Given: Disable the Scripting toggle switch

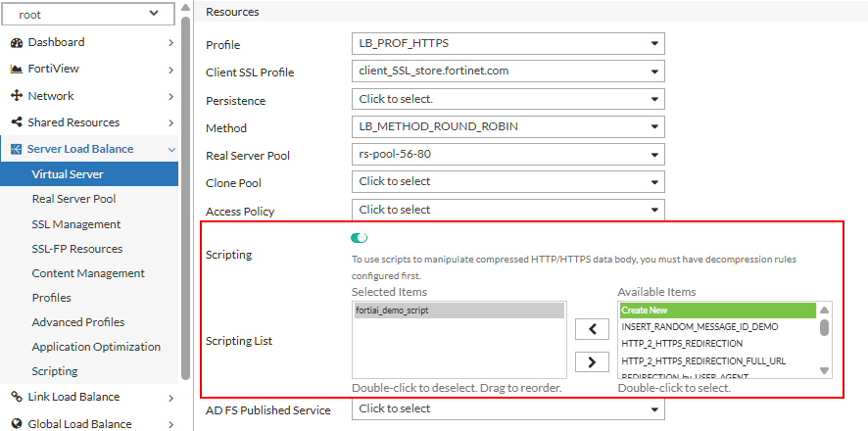Looking at the screenshot, I should (360, 238).
